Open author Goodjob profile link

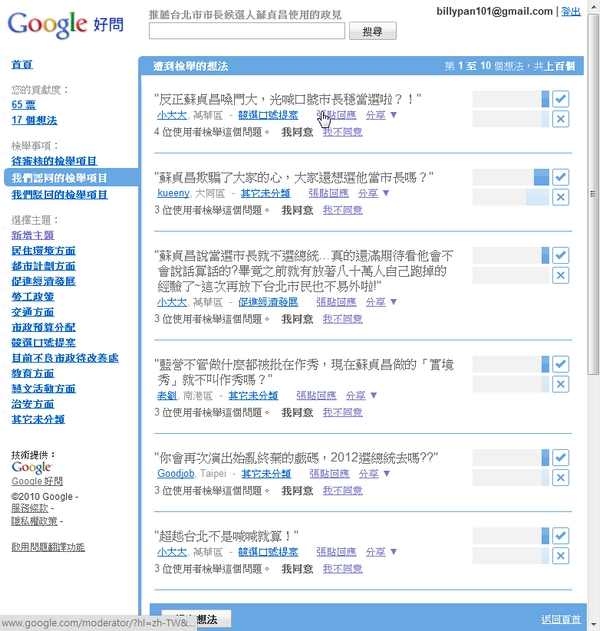tap(175, 474)
